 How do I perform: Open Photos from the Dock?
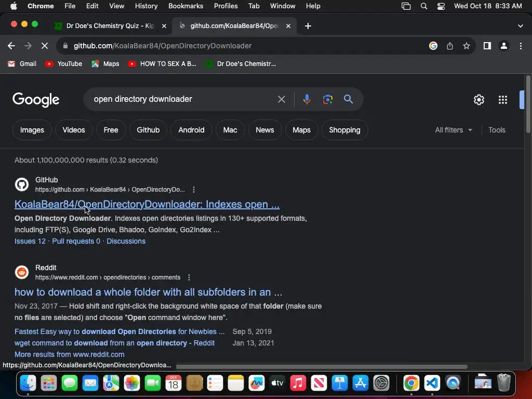pos(131,383)
